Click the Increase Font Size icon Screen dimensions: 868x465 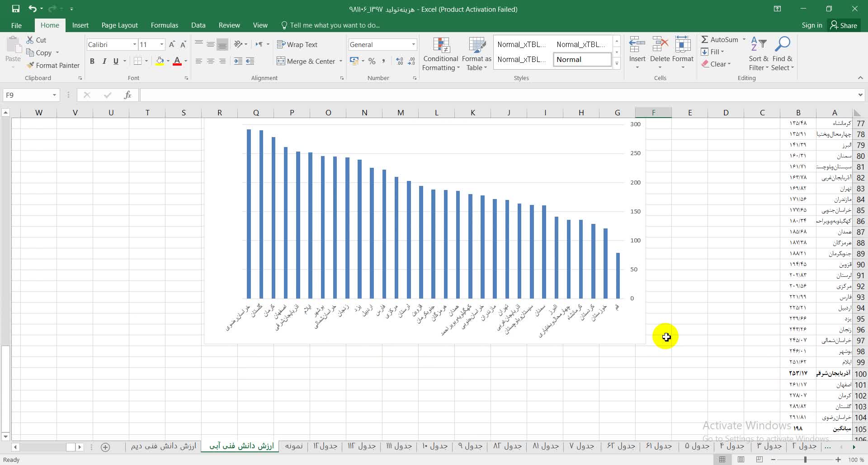tap(172, 44)
